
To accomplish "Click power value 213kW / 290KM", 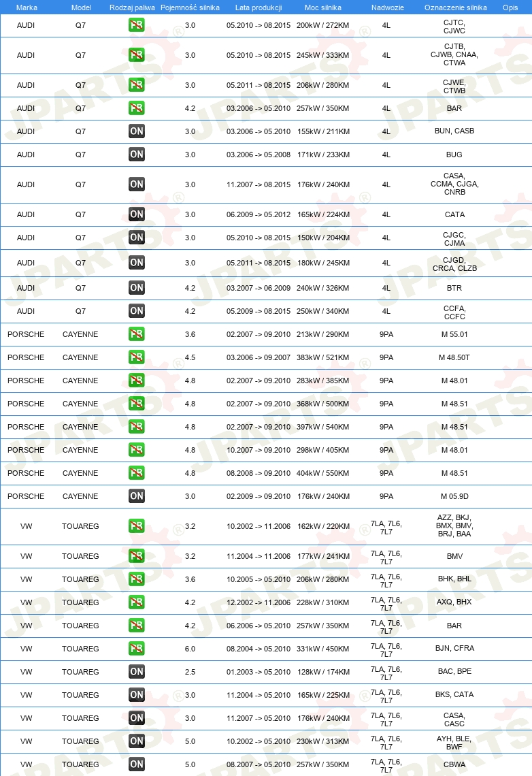I will click(323, 334).
